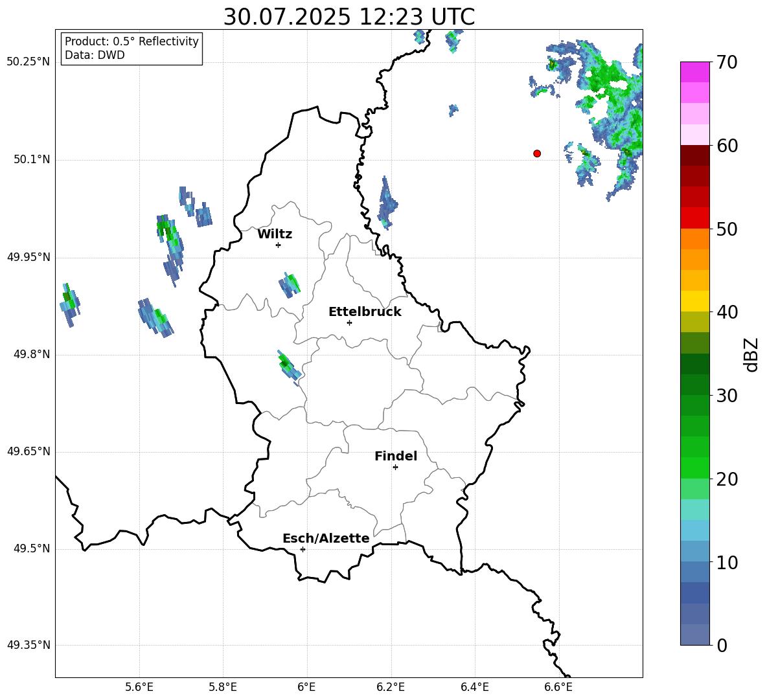Viewport: 767px width, 700px height.
Task: Click the 20 colorbar tick label
Action: click(x=727, y=479)
